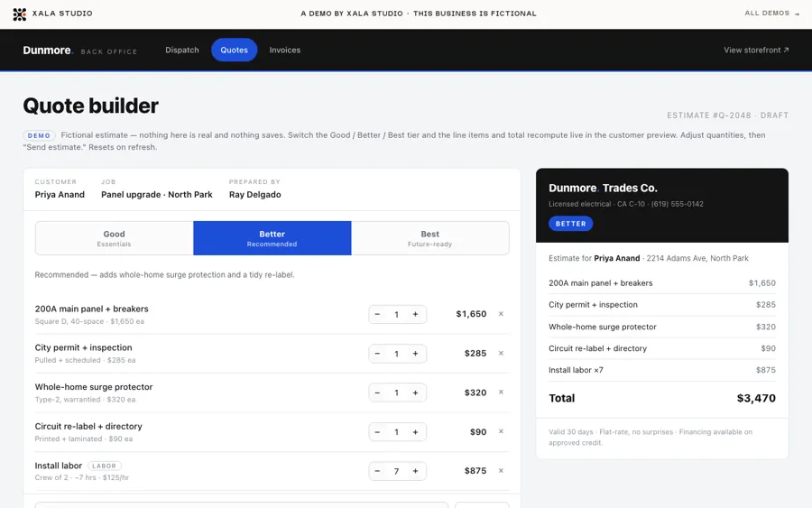Image resolution: width=812 pixels, height=508 pixels.
Task: Click the LABOR tag badge
Action: 104,466
